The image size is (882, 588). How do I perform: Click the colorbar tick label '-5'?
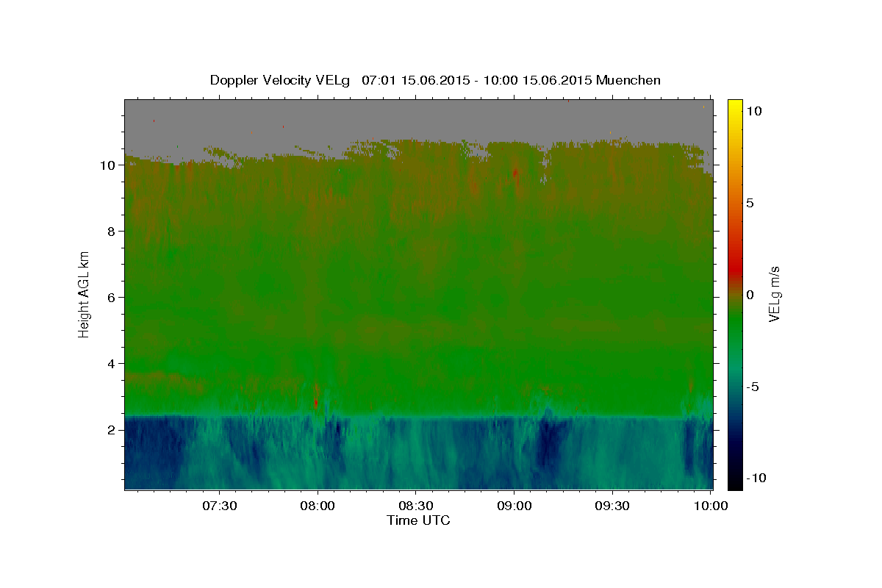pos(751,387)
